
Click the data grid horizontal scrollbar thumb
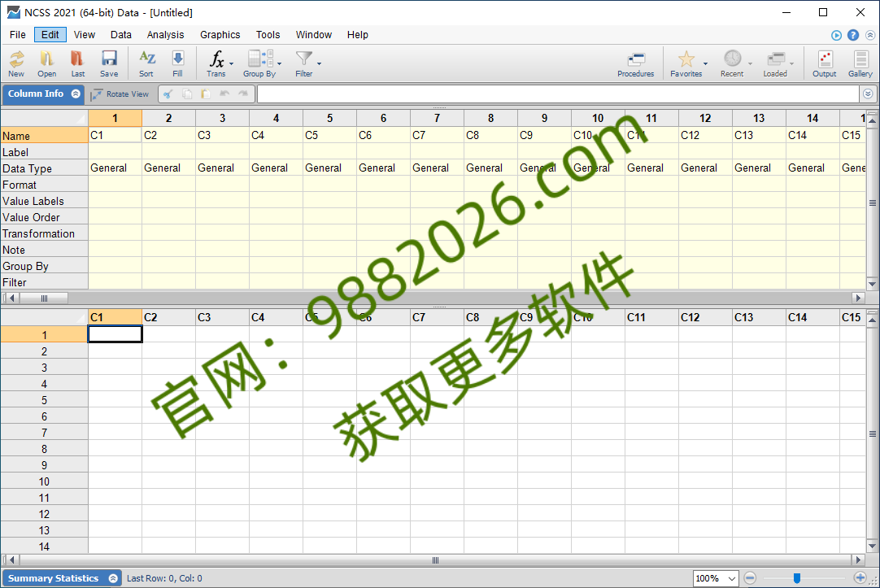[x=435, y=560]
